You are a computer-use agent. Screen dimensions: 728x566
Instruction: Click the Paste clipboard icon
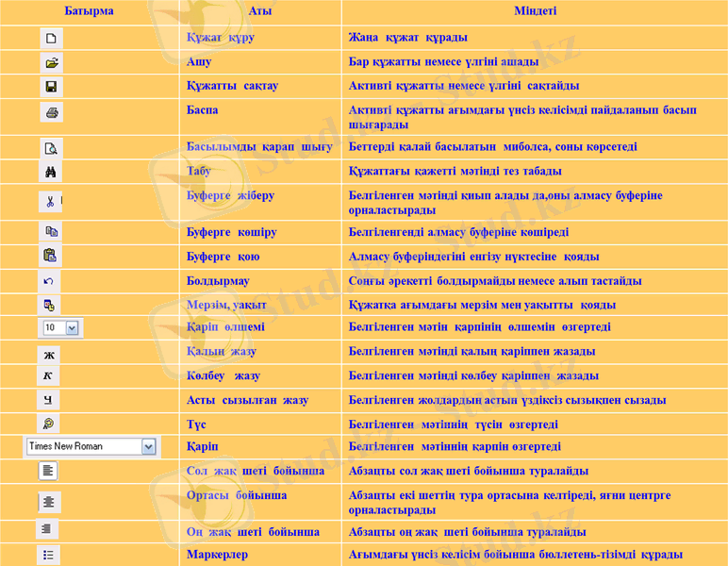(x=50, y=256)
